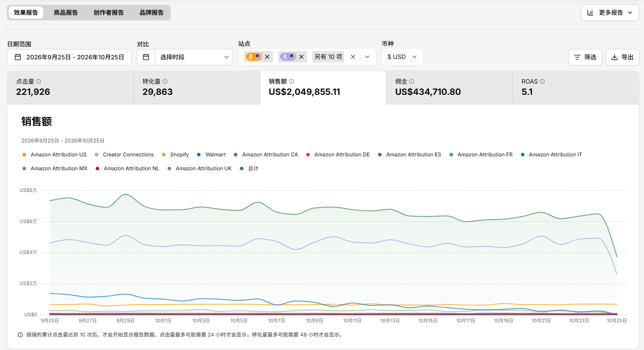Image resolution: width=644 pixels, height=350 pixels.
Task: Remove the purple Creator Connections site chip
Action: click(301, 57)
